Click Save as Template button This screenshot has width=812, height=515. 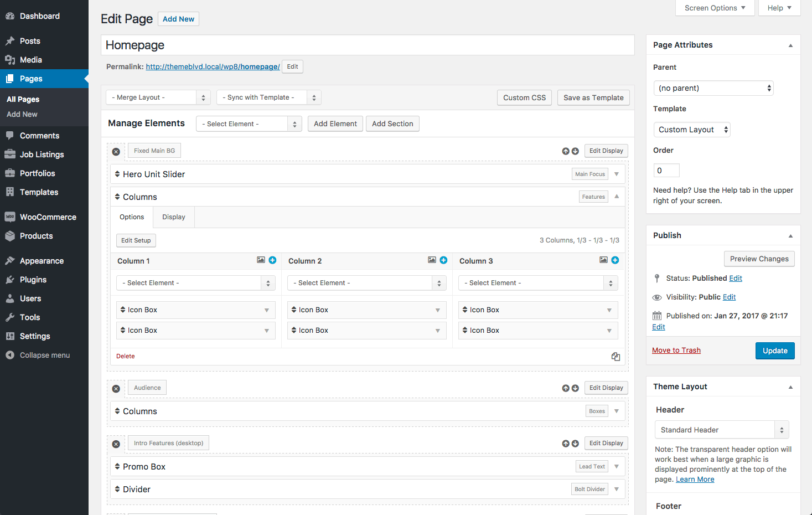click(x=593, y=97)
